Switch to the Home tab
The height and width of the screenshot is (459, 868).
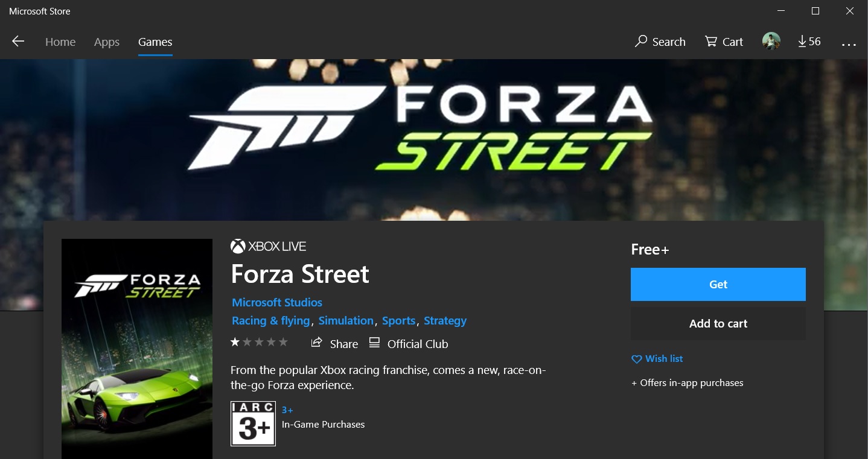tap(60, 42)
